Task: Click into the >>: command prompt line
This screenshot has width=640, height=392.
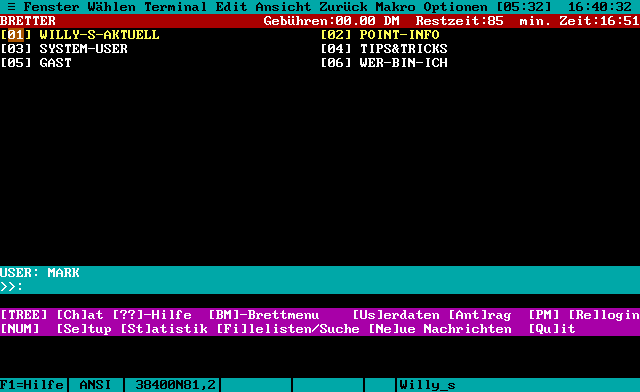Action: 320,287
